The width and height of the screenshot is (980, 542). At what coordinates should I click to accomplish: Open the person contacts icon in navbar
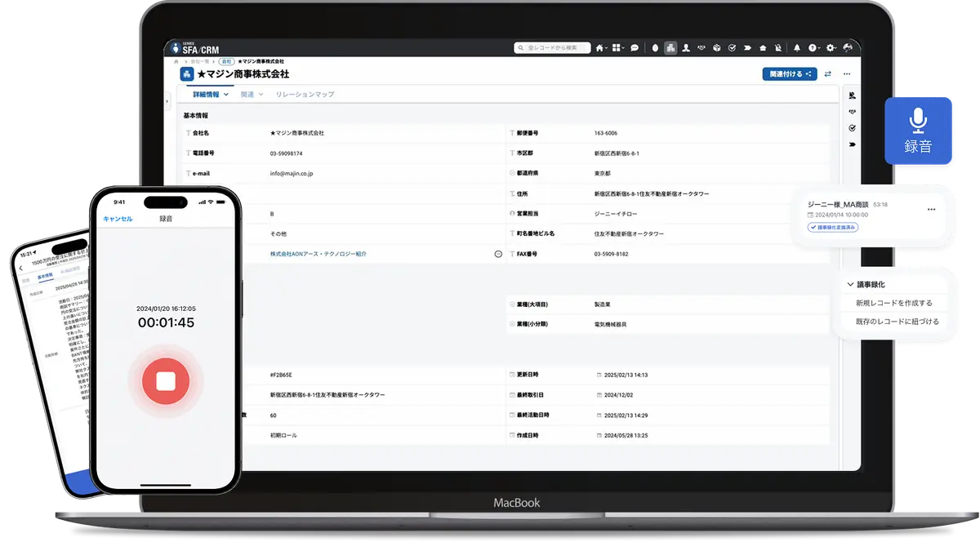click(686, 48)
